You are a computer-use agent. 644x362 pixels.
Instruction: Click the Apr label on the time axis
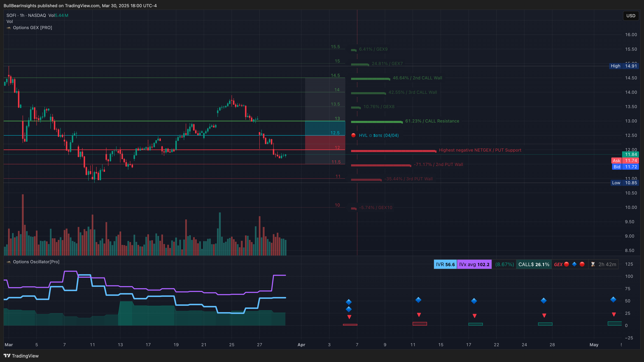(301, 345)
